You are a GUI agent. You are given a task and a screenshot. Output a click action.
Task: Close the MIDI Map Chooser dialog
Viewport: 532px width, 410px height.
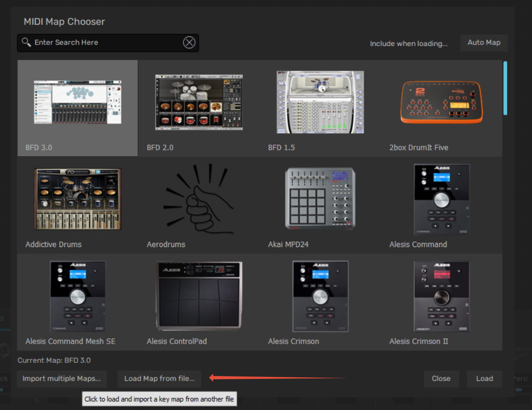click(x=441, y=379)
